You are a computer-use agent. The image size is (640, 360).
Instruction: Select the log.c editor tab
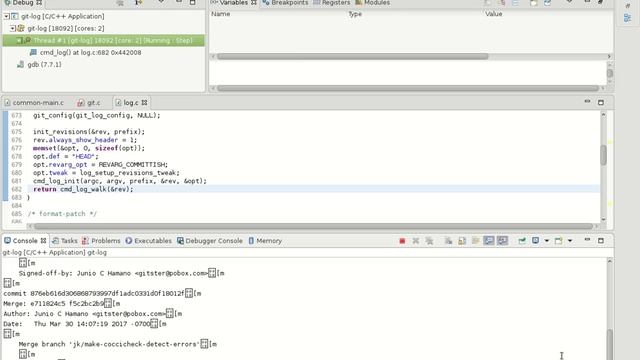pyautogui.click(x=131, y=103)
